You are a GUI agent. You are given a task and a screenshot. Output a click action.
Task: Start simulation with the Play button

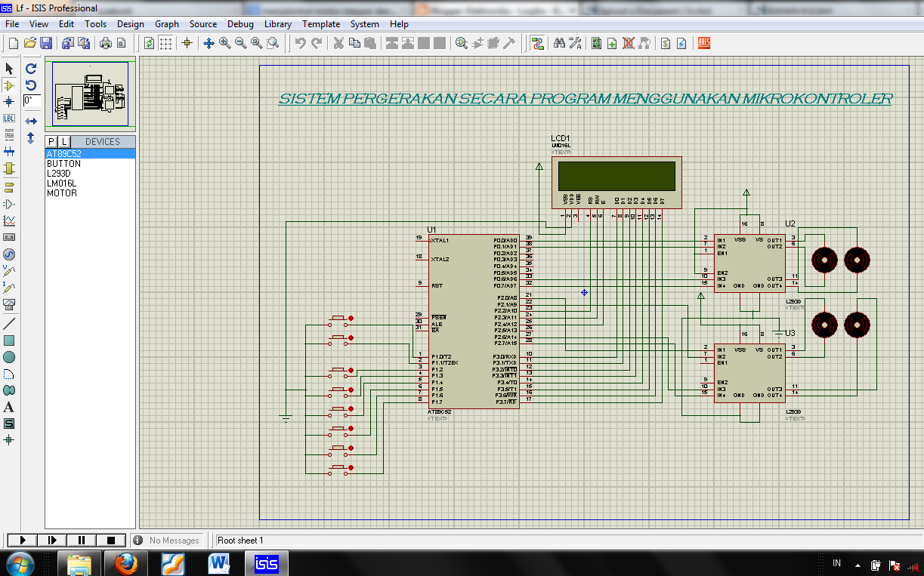[x=22, y=541]
